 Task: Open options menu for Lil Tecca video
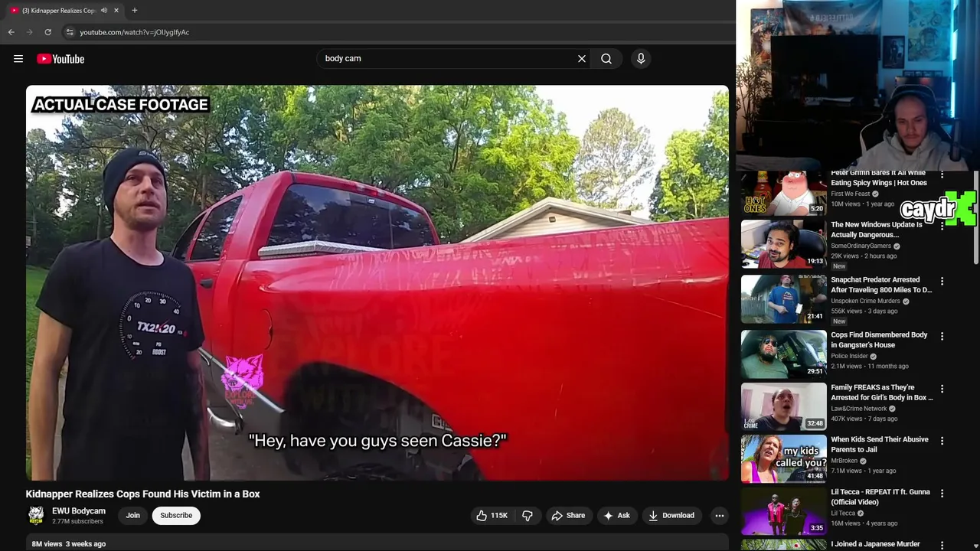[942, 494]
